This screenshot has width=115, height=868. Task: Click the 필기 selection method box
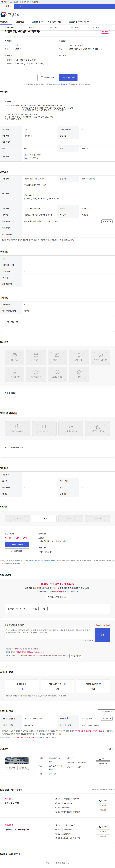pyautogui.click(x=71, y=519)
